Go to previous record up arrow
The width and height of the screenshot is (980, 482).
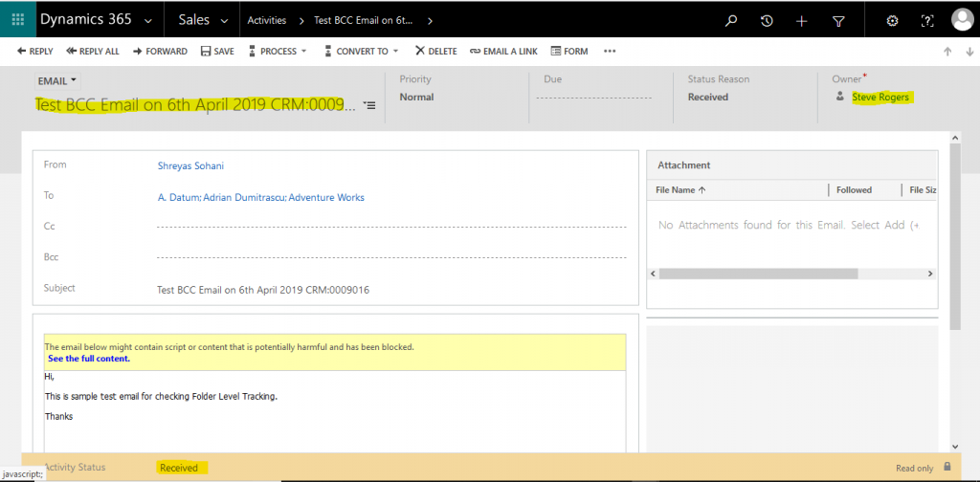[947, 52]
